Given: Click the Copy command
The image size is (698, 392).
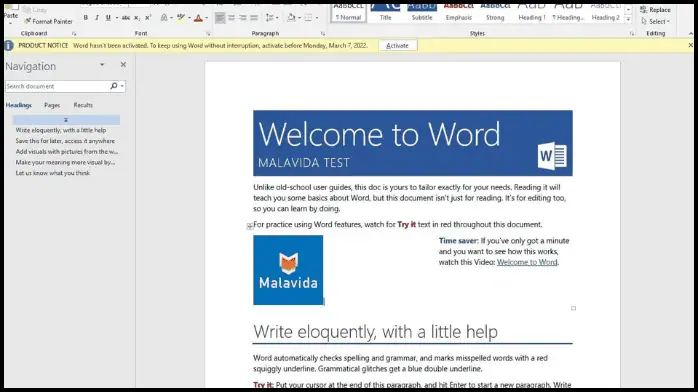Looking at the screenshot, I should 35,9.
